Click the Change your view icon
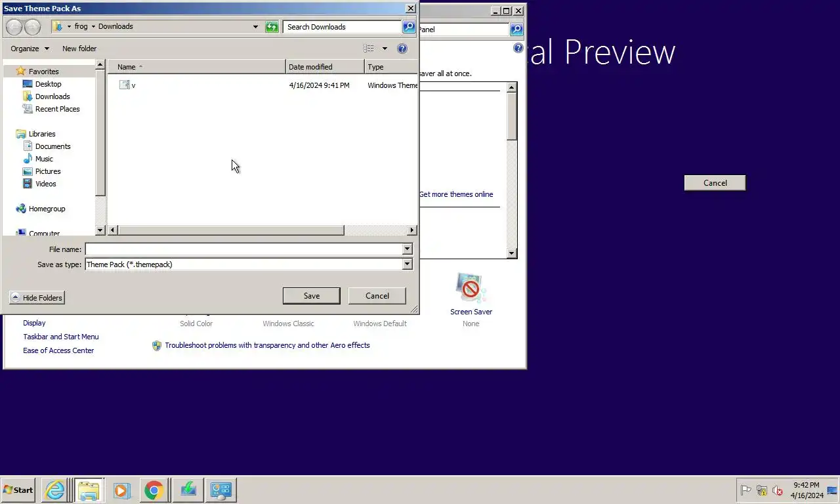The width and height of the screenshot is (840, 504). click(369, 49)
